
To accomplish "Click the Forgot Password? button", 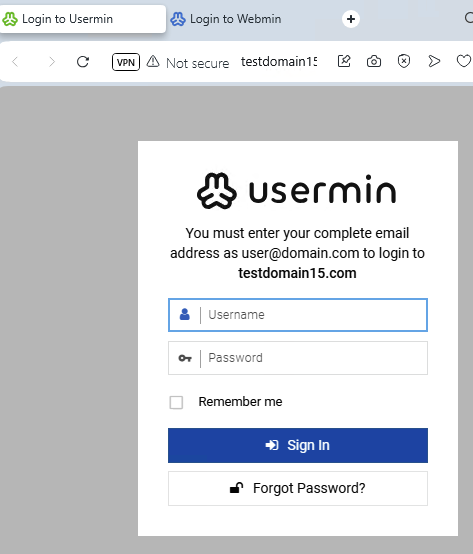I will pos(298,488).
